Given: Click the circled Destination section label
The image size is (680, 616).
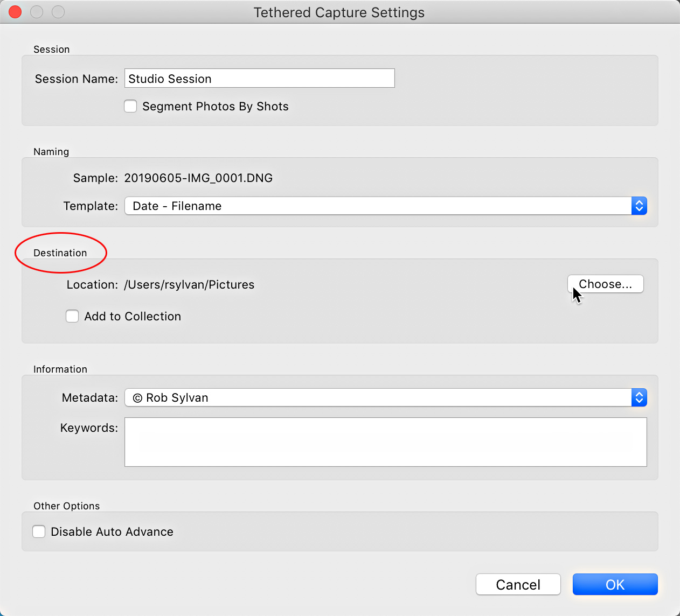Looking at the screenshot, I should [60, 253].
